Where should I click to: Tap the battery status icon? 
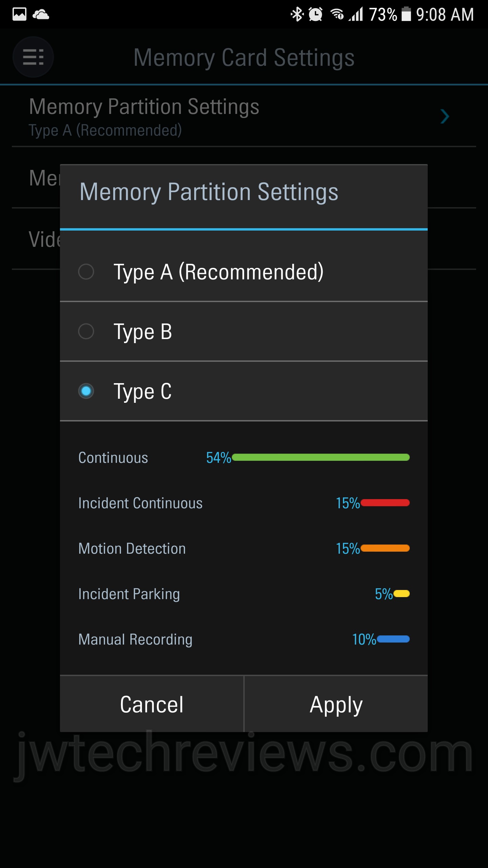pos(406,14)
